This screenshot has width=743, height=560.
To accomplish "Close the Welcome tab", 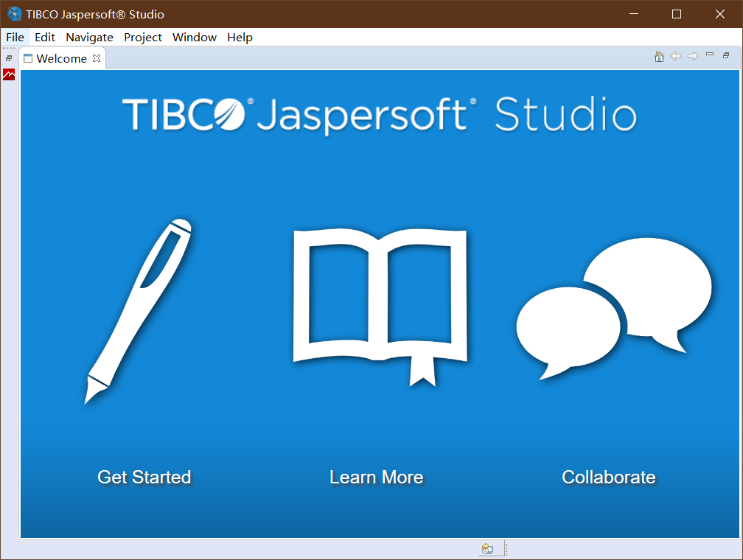I will (x=97, y=57).
